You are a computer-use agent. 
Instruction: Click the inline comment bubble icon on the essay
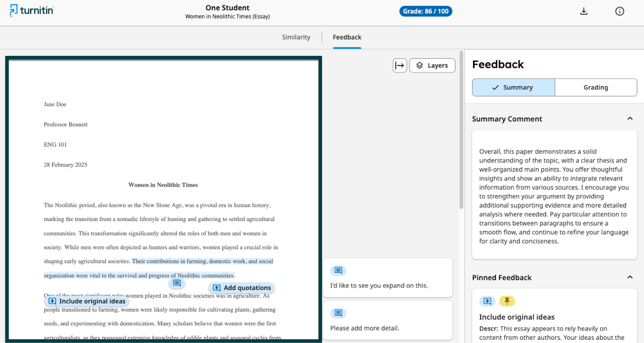click(x=177, y=283)
